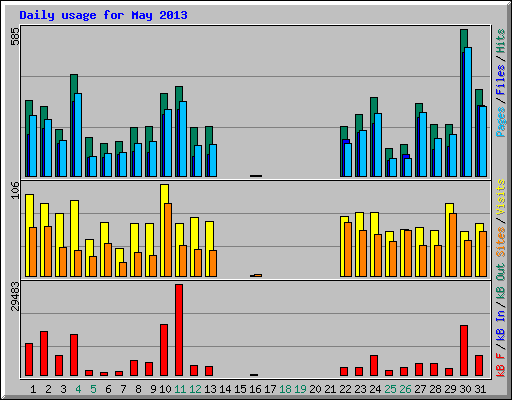Pick day label 28 on the axis
Image resolution: width=512 pixels, height=400 pixels.
[x=435, y=389]
